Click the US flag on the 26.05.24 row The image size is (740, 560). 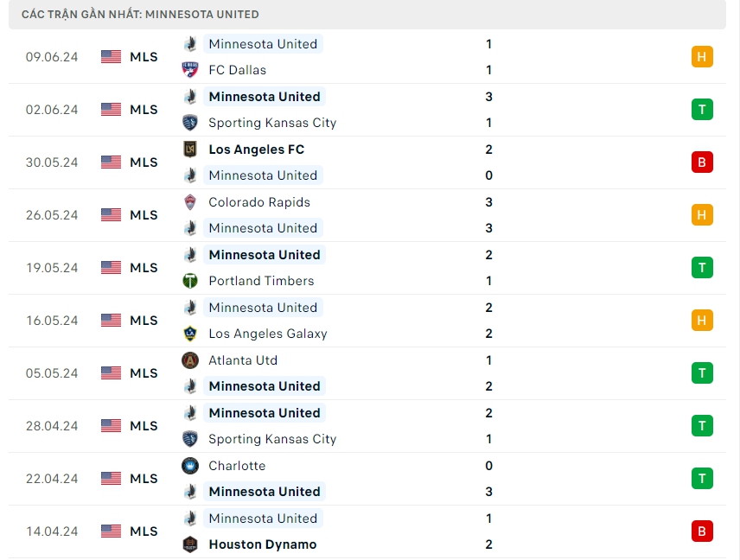(x=112, y=215)
